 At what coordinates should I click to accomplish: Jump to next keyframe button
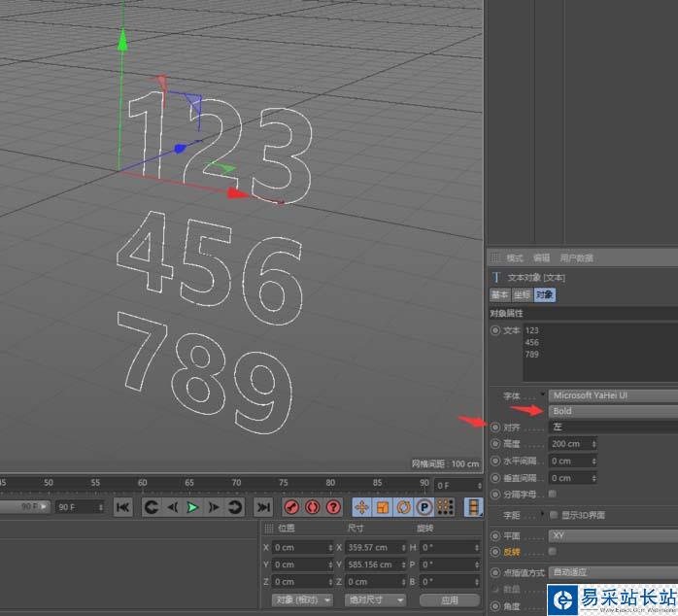pyautogui.click(x=234, y=507)
